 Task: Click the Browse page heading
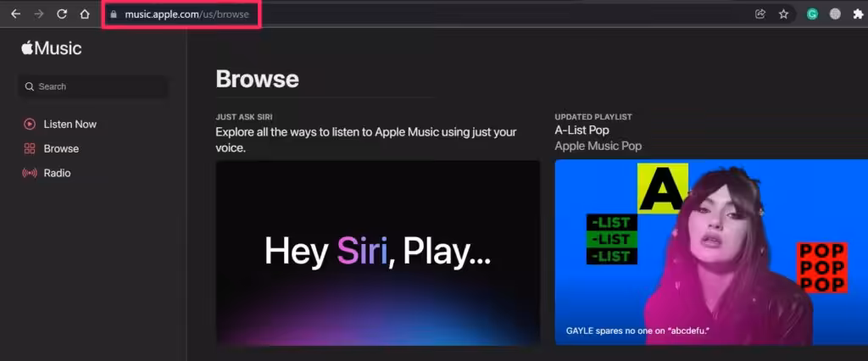pyautogui.click(x=257, y=79)
